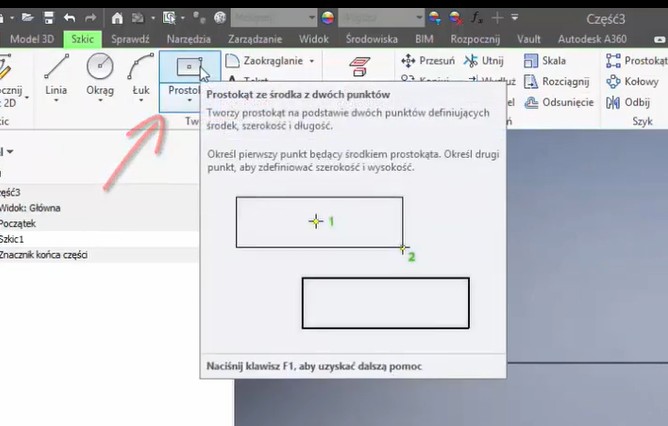668x426 pixels.
Task: Click the Home icon in quick access toolbar
Action: pyautogui.click(x=117, y=18)
